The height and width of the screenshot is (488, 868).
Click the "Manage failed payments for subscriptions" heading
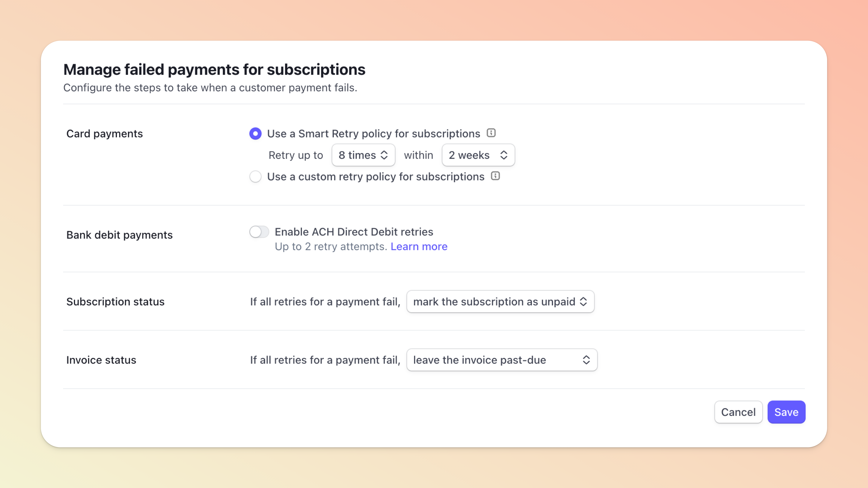tap(214, 70)
